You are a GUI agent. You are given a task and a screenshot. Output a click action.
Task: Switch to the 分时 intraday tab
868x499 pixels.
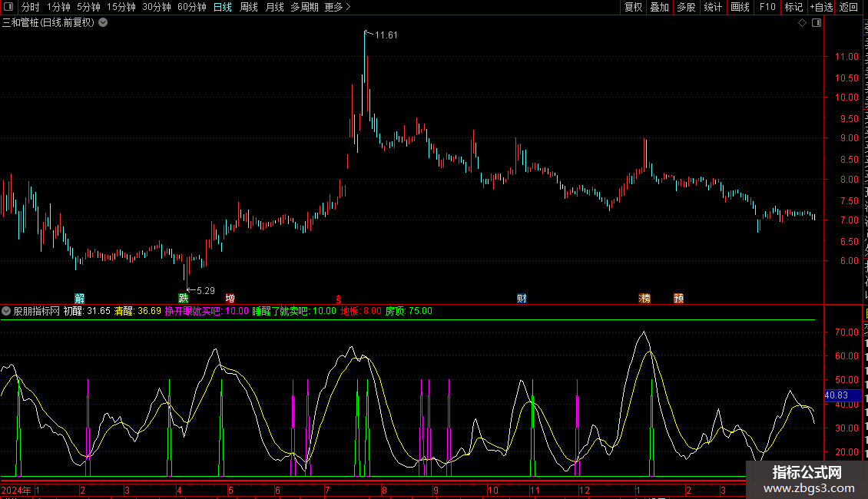(x=30, y=7)
